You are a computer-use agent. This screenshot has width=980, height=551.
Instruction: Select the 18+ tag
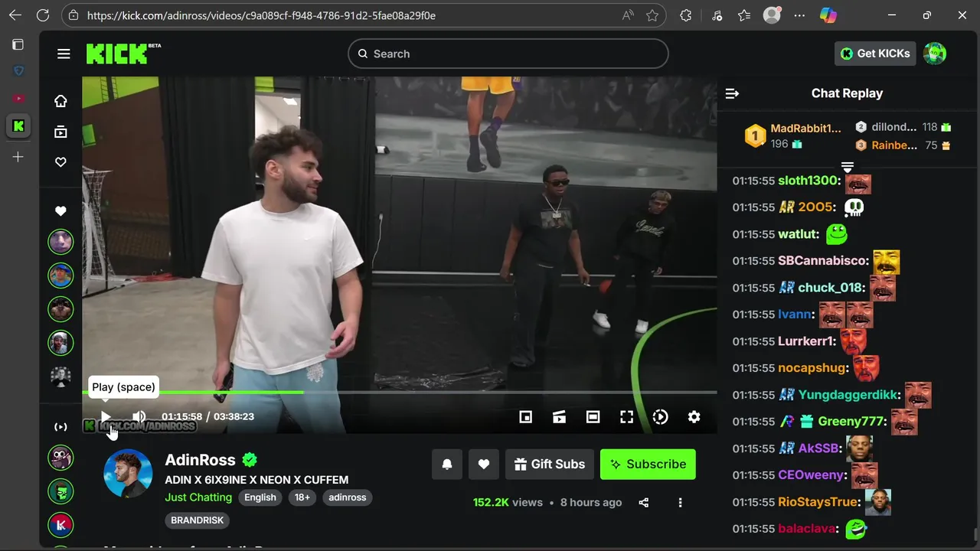(x=302, y=497)
